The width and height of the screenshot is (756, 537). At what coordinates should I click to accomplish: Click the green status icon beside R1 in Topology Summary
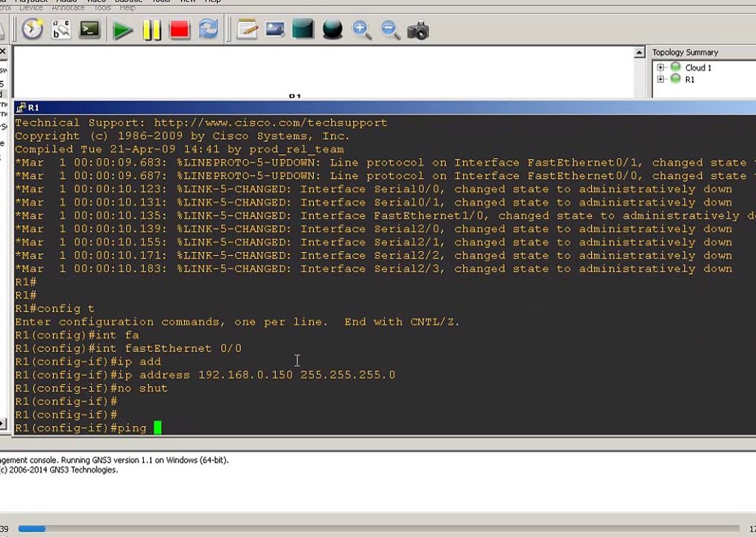[x=675, y=78]
